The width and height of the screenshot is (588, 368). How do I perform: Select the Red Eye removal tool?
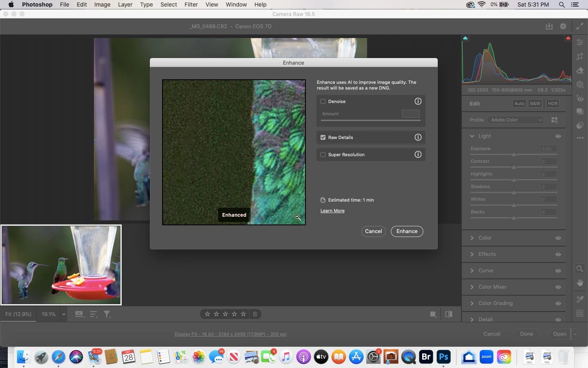point(580,98)
